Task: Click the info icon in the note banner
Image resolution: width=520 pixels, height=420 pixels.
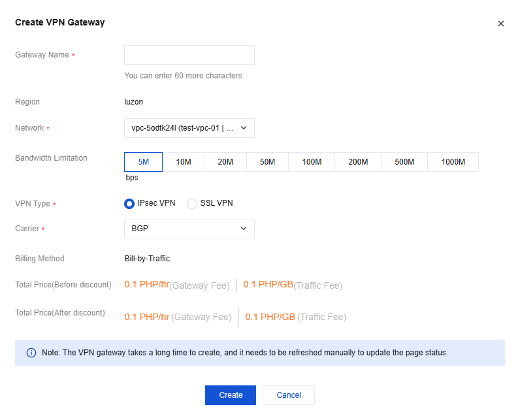Action: [x=31, y=353]
